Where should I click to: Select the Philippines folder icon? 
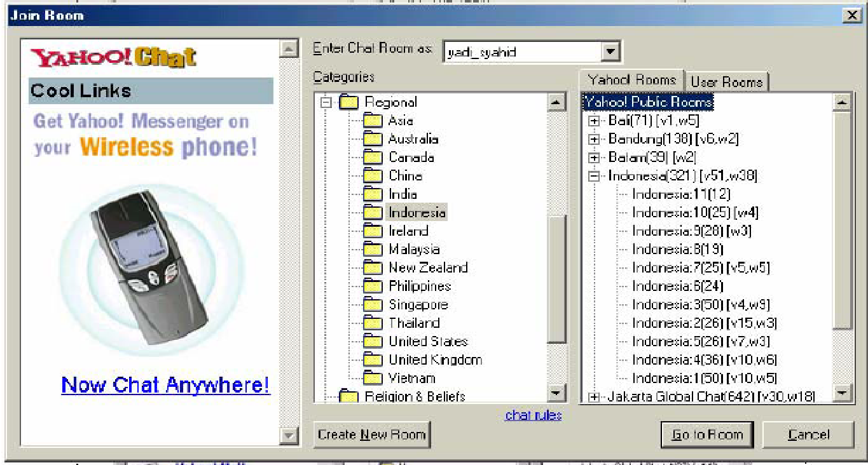[373, 286]
